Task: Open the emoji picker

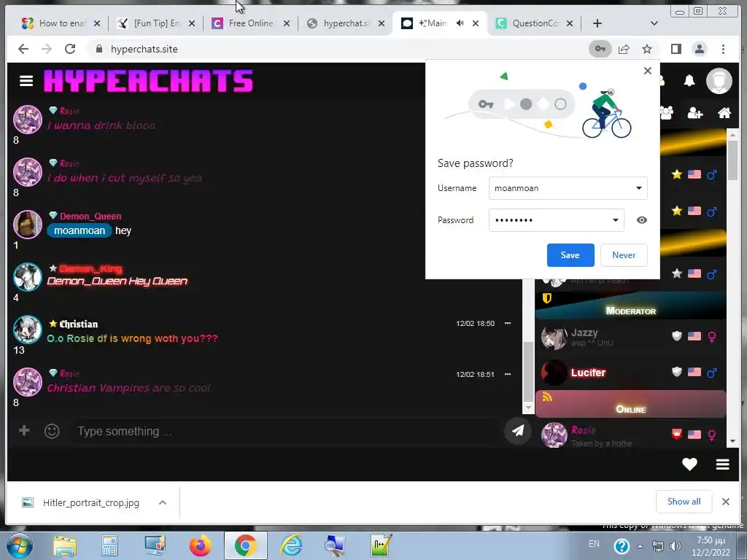Action: click(x=52, y=431)
